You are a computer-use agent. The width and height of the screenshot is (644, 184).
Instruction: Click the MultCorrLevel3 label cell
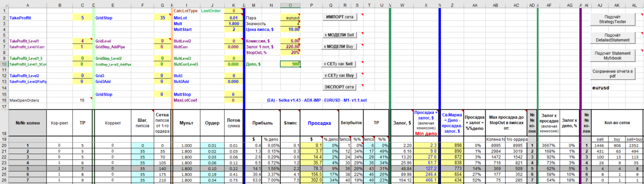tap(187, 64)
